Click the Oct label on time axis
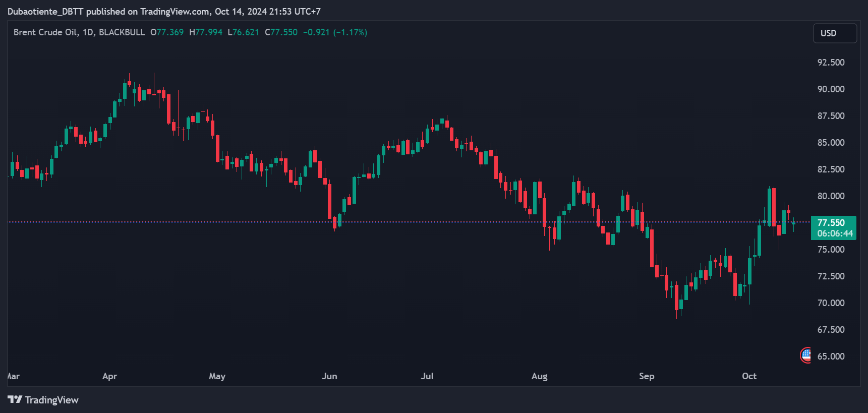 (749, 376)
